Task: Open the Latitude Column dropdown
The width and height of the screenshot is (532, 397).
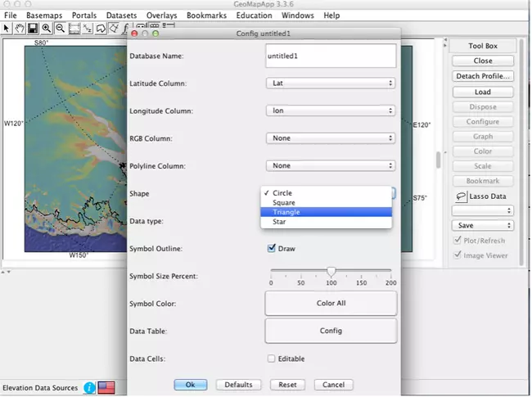Action: (331, 83)
